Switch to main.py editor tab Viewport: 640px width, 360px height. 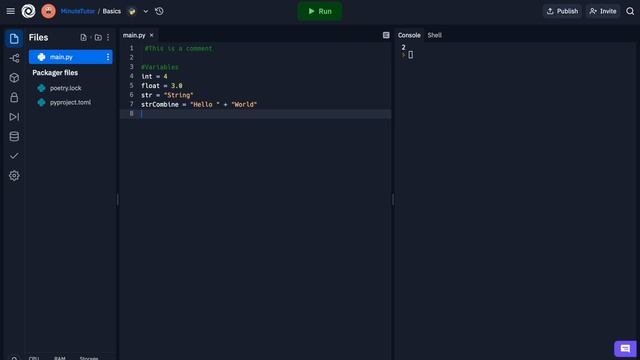pyautogui.click(x=134, y=36)
